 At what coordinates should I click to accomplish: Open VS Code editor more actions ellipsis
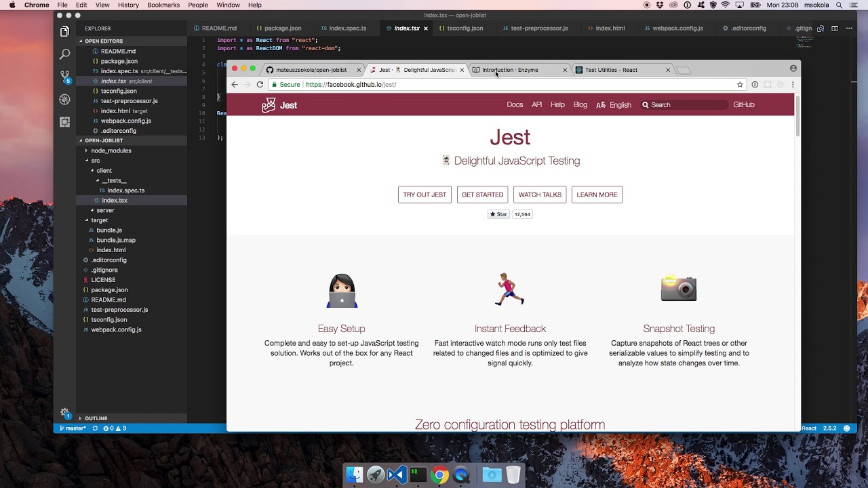[850, 28]
